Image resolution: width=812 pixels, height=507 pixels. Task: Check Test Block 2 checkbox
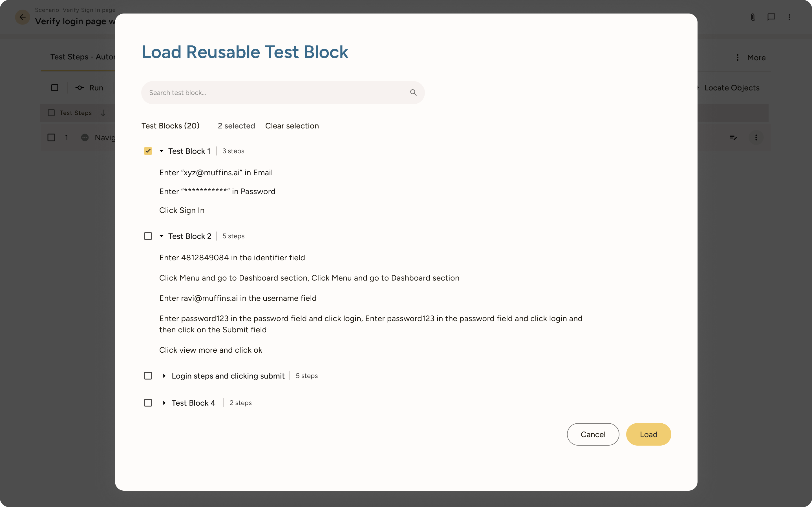pos(148,236)
